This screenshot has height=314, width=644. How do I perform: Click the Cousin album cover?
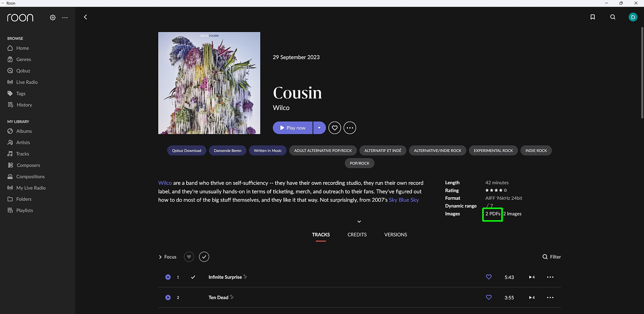pyautogui.click(x=209, y=83)
